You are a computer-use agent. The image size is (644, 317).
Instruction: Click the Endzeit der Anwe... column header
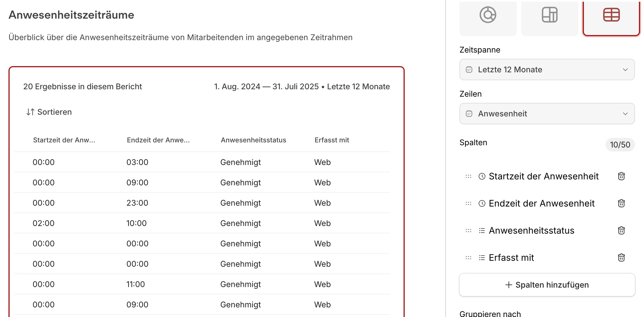[x=158, y=140]
